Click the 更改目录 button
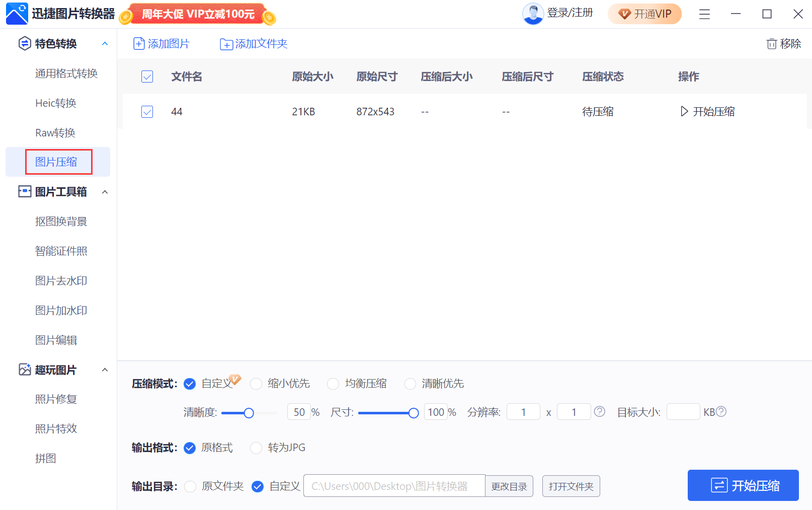This screenshot has height=510, width=812. 509,486
